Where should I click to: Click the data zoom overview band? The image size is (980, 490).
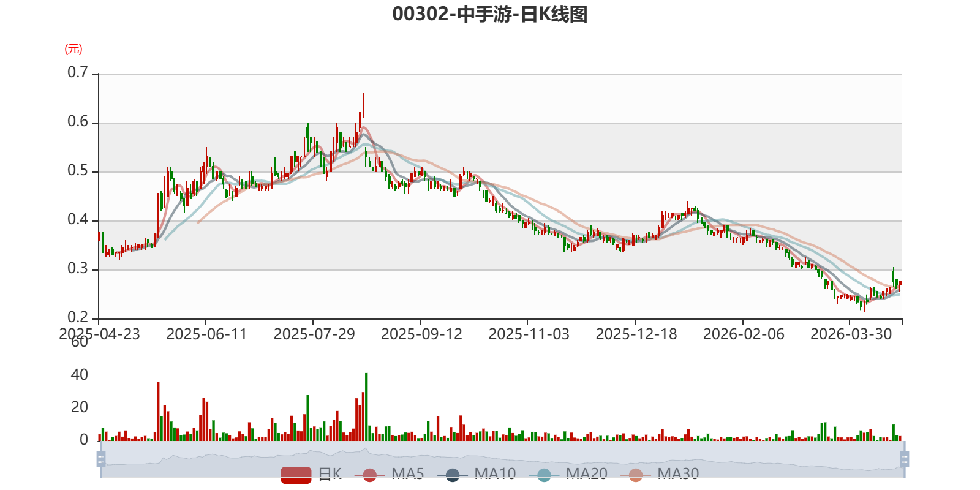click(502, 459)
